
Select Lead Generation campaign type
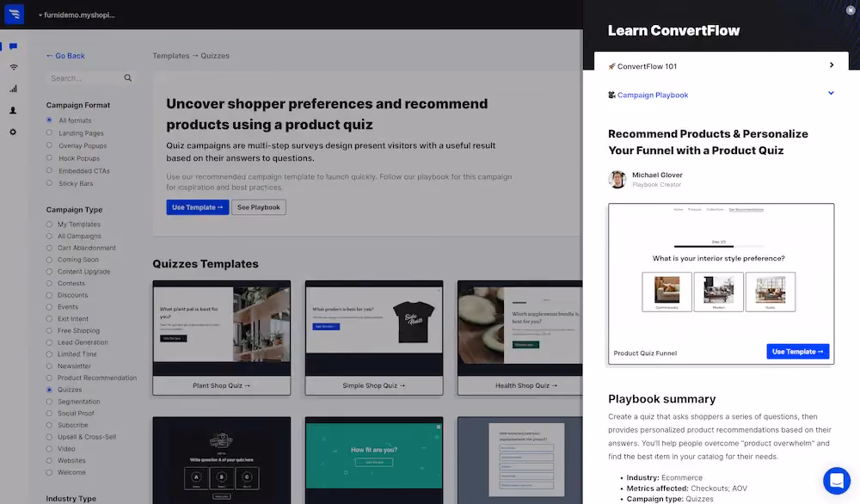click(x=49, y=342)
